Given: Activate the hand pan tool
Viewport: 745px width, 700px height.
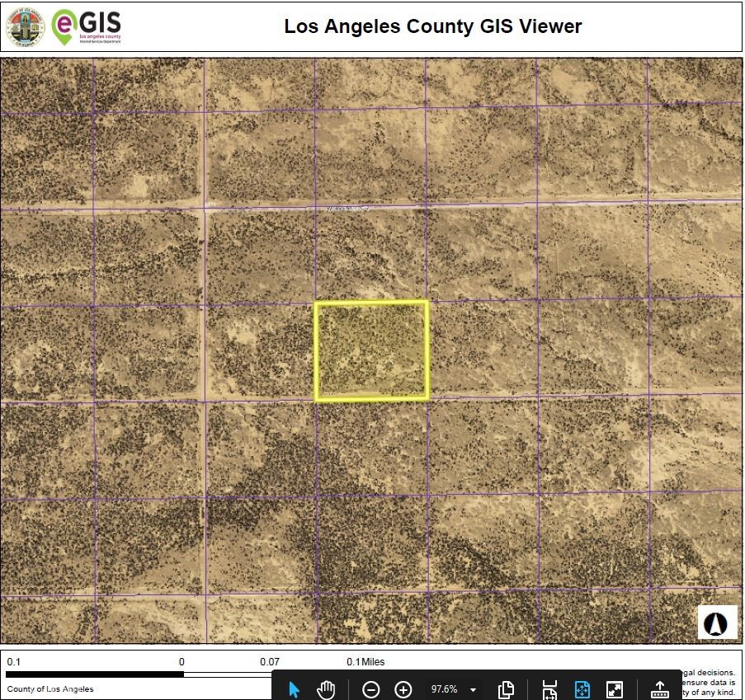Looking at the screenshot, I should pyautogui.click(x=327, y=689).
